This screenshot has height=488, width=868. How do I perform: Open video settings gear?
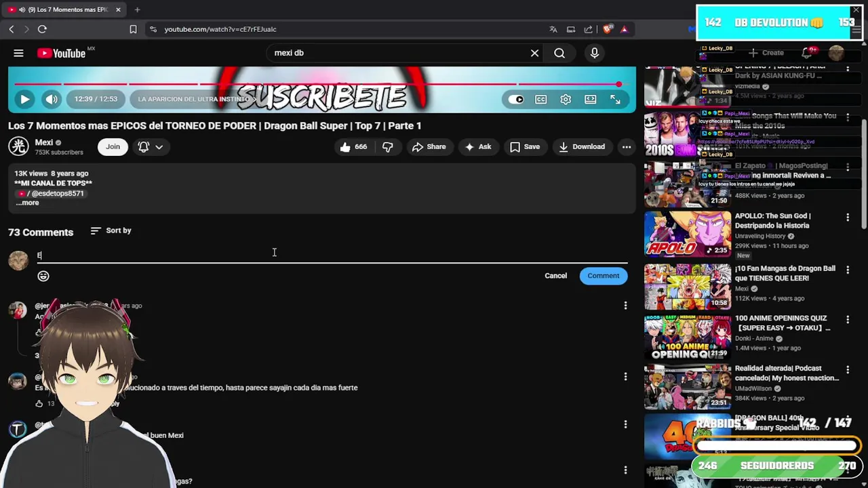[566, 99]
